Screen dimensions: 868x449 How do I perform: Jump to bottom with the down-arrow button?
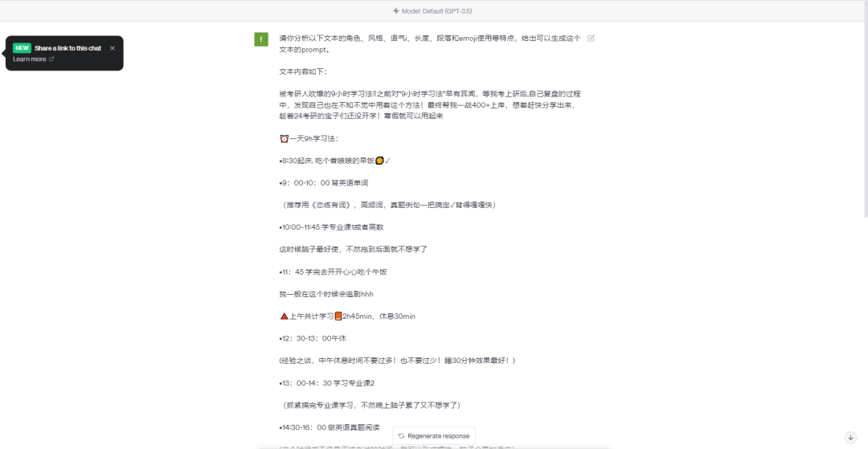(x=851, y=438)
